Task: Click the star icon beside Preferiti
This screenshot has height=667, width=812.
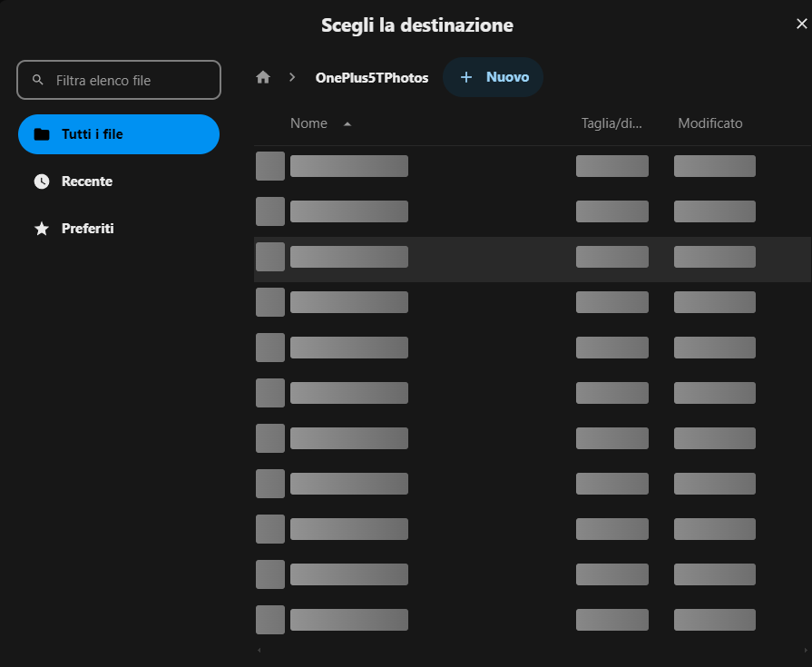Action: pyautogui.click(x=42, y=229)
